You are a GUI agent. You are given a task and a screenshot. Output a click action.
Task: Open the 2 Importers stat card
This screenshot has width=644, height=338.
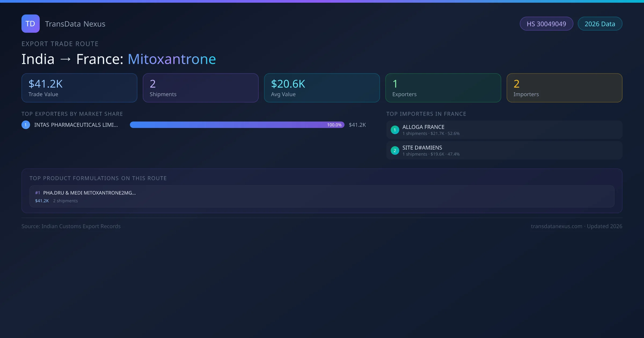pos(564,88)
